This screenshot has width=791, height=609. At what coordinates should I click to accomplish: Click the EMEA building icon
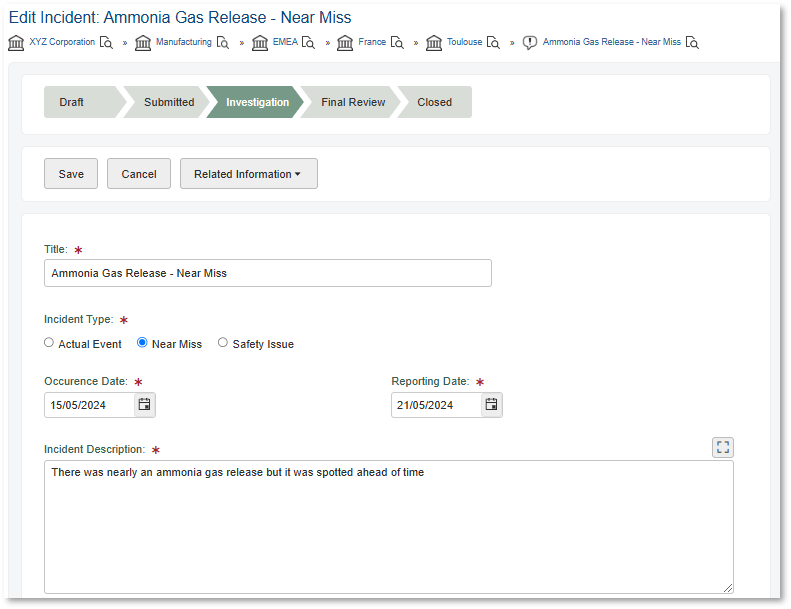point(260,43)
